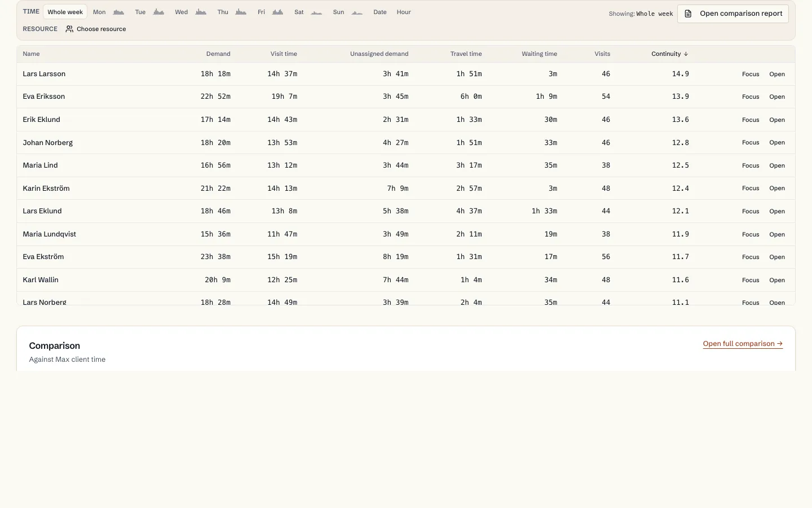Sort by the Demand column header
The image size is (812, 508).
click(x=218, y=54)
